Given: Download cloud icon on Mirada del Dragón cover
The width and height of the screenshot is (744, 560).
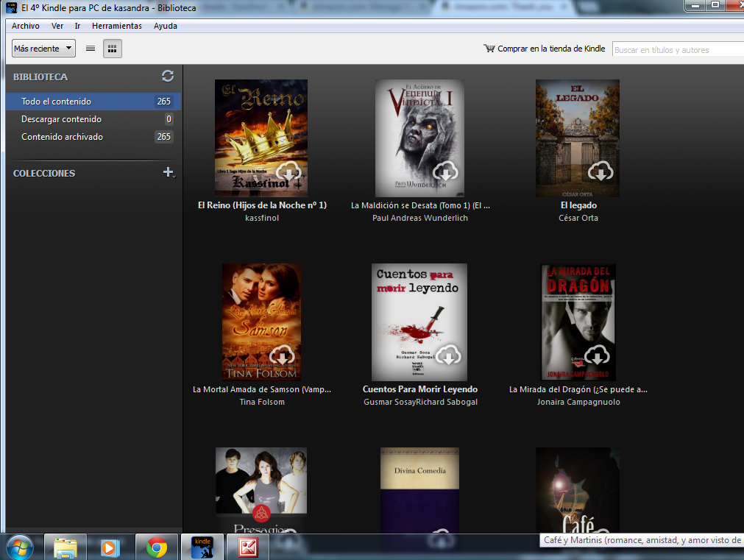Looking at the screenshot, I should tap(597, 355).
